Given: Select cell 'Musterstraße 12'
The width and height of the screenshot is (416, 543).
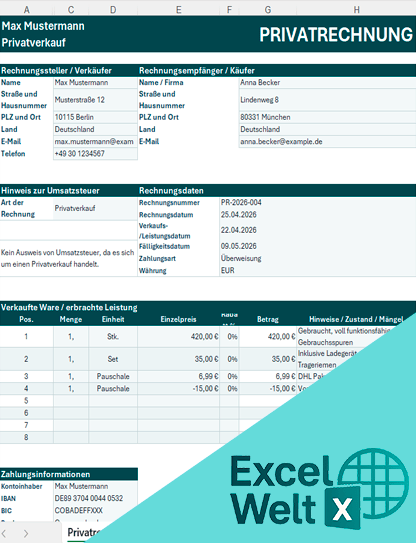Looking at the screenshot, I should click(95, 100).
